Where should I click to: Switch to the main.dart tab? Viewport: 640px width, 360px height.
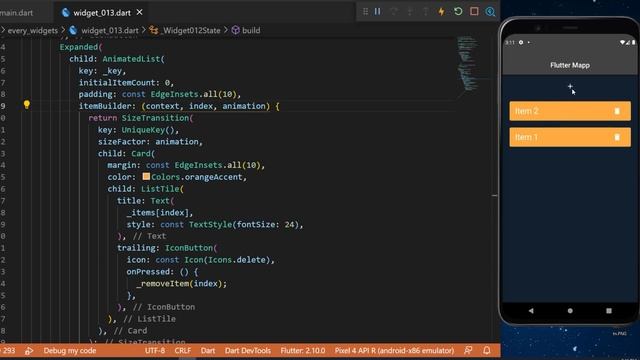tap(16, 13)
